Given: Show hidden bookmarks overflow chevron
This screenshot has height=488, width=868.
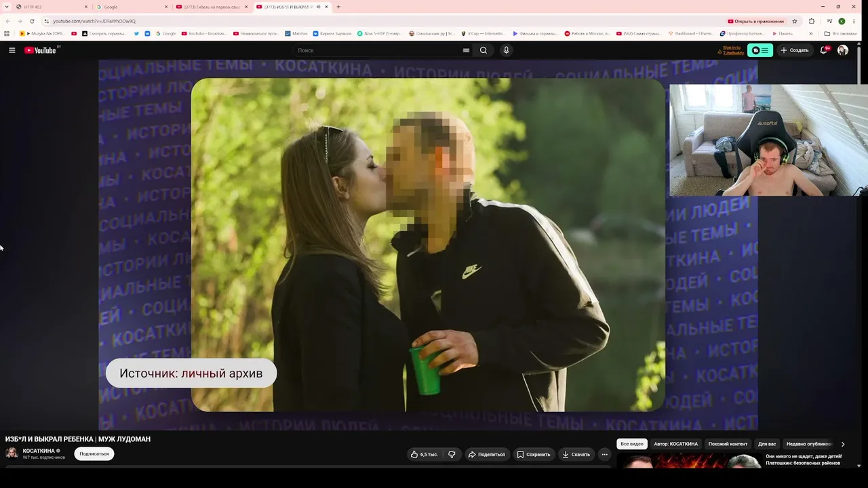Looking at the screenshot, I should pyautogui.click(x=811, y=33).
